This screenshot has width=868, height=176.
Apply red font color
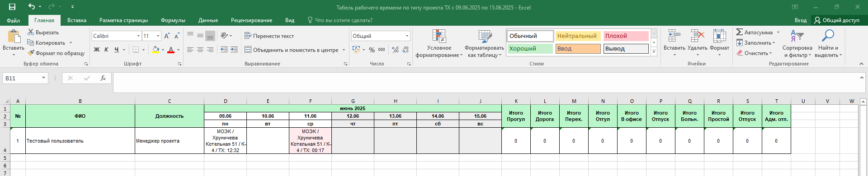click(x=171, y=50)
